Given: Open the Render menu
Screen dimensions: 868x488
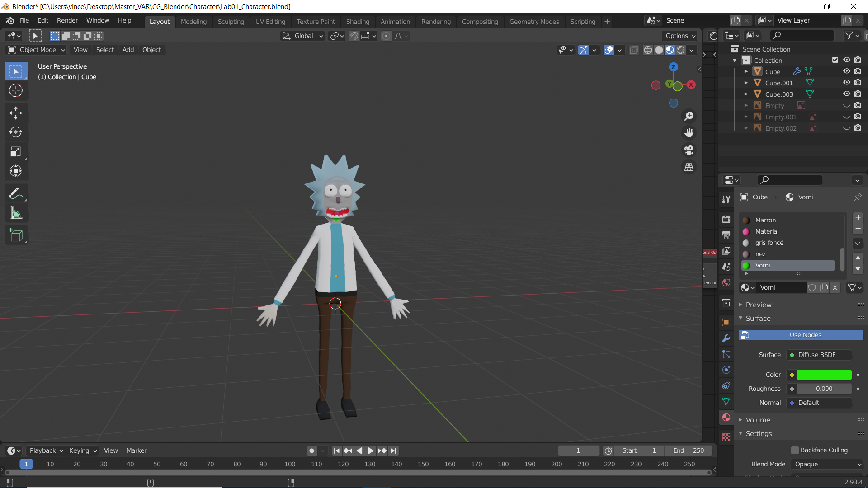Looking at the screenshot, I should click(67, 21).
